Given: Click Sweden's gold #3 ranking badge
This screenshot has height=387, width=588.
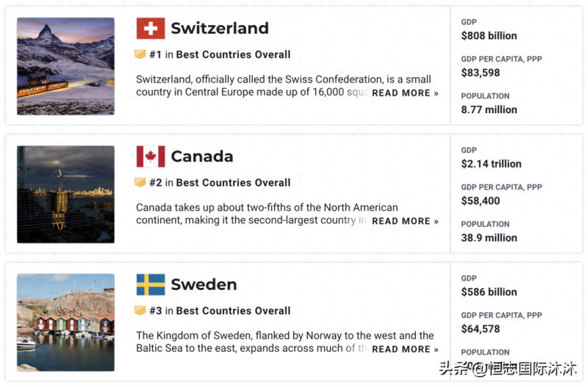Looking at the screenshot, I should (x=140, y=311).
